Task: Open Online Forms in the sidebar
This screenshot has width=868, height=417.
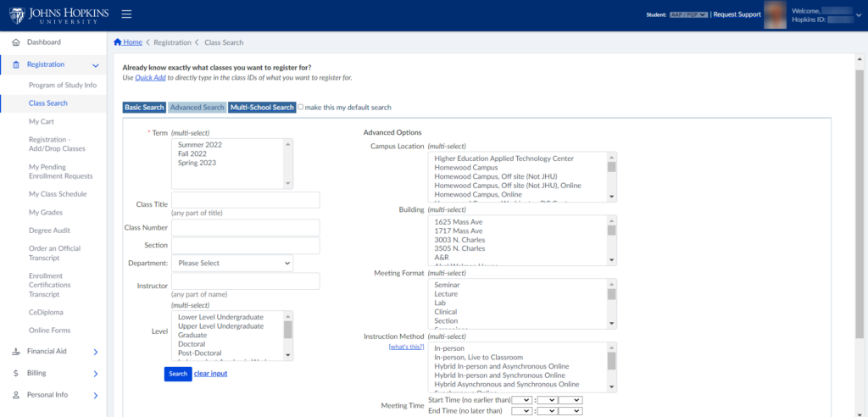Action: [x=49, y=331]
